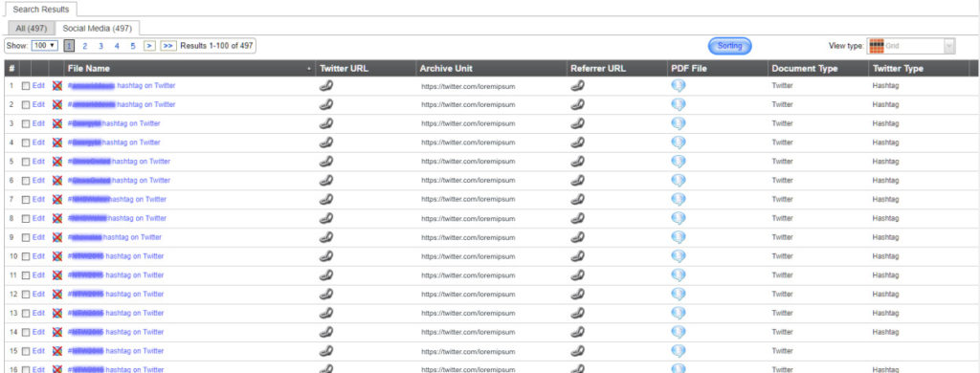Click Archive Unit URL text in row 4
This screenshot has height=373, width=980.
pos(468,143)
